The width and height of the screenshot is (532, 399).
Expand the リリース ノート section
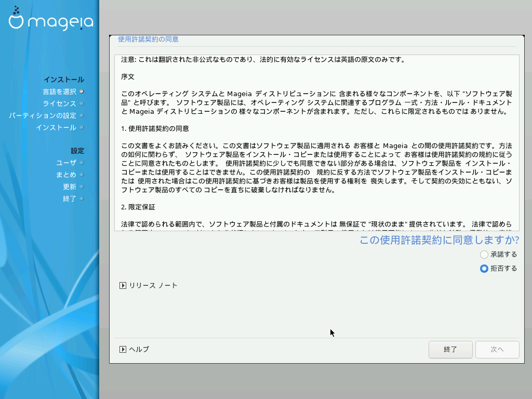pyautogui.click(x=148, y=285)
